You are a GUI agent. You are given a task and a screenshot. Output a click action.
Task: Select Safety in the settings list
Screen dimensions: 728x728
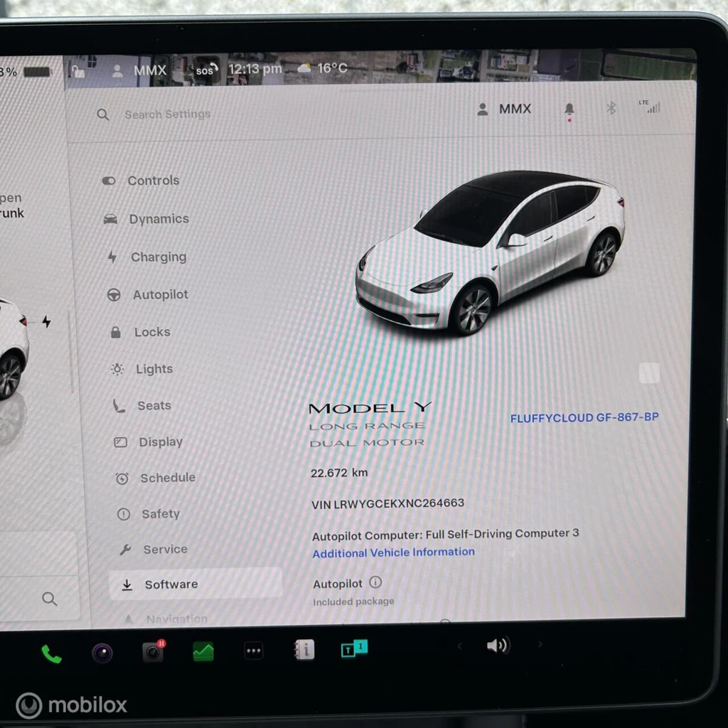[149, 513]
